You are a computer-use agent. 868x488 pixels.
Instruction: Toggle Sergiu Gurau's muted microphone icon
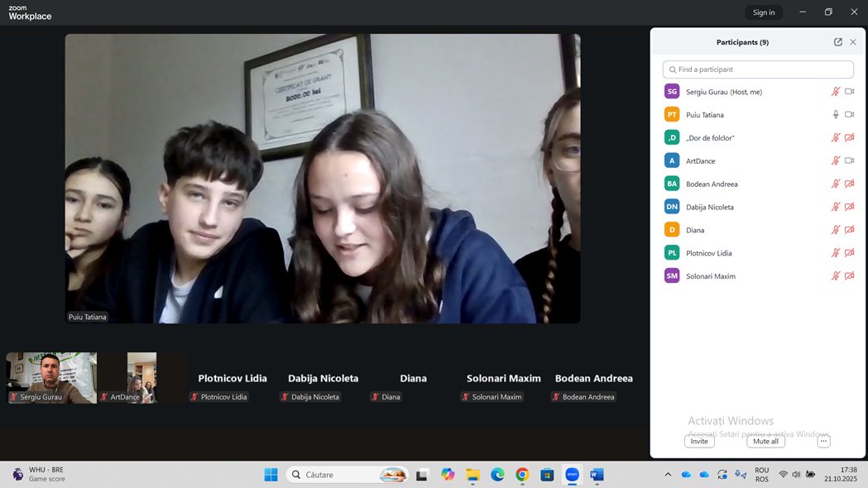click(x=836, y=92)
